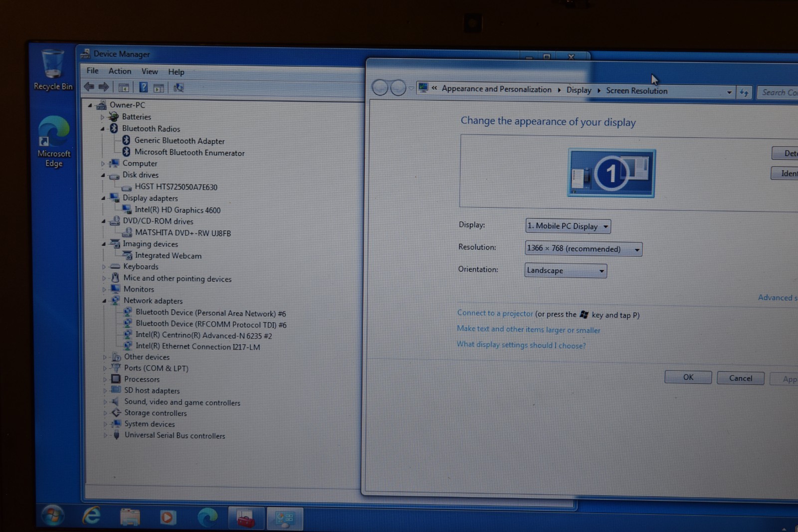Open the File menu in Device Manager
The image size is (798, 532).
click(93, 71)
